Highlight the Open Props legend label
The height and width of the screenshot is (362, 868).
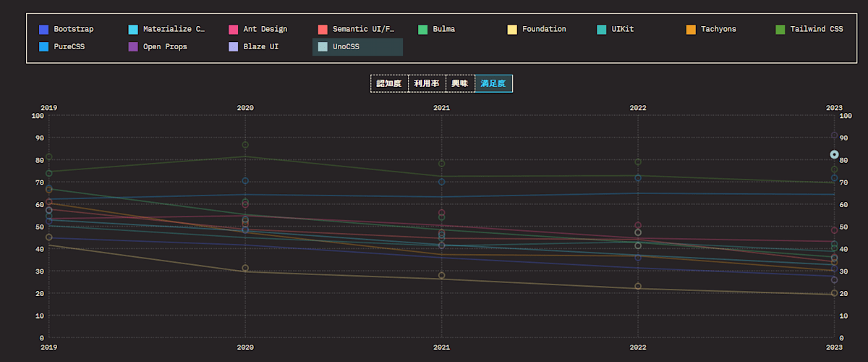(x=166, y=47)
